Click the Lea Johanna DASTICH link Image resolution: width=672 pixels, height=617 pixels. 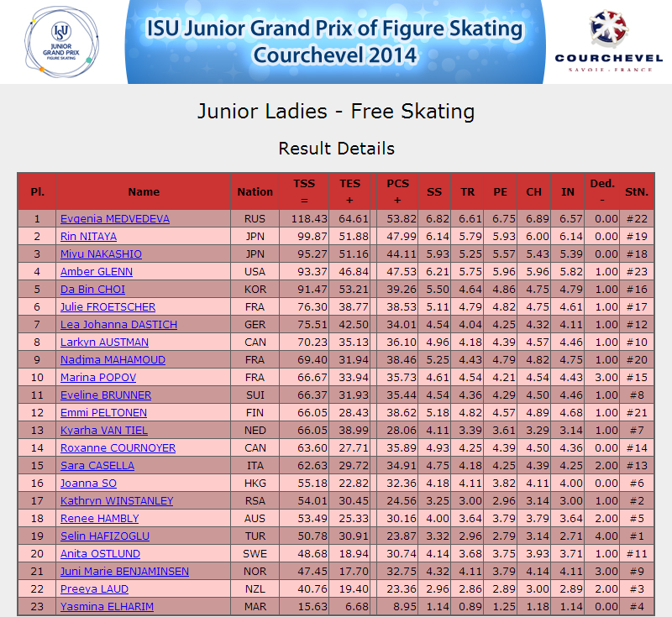pyautogui.click(x=118, y=325)
